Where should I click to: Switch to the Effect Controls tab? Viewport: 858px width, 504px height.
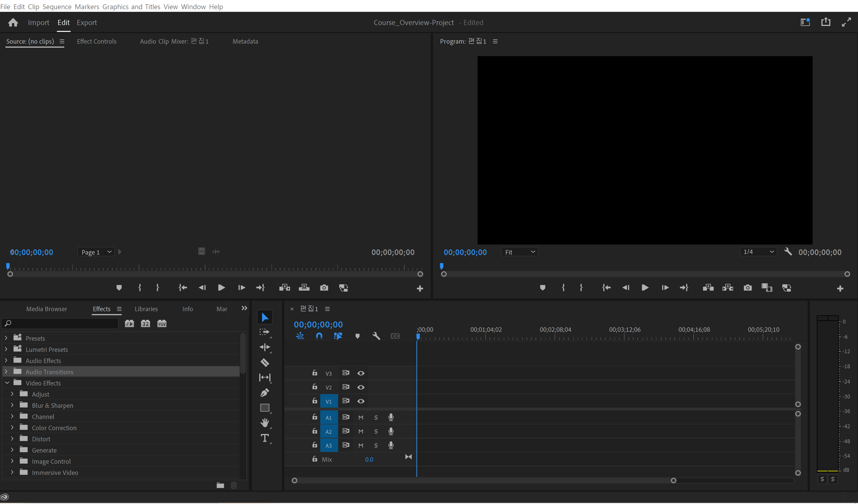pos(97,42)
